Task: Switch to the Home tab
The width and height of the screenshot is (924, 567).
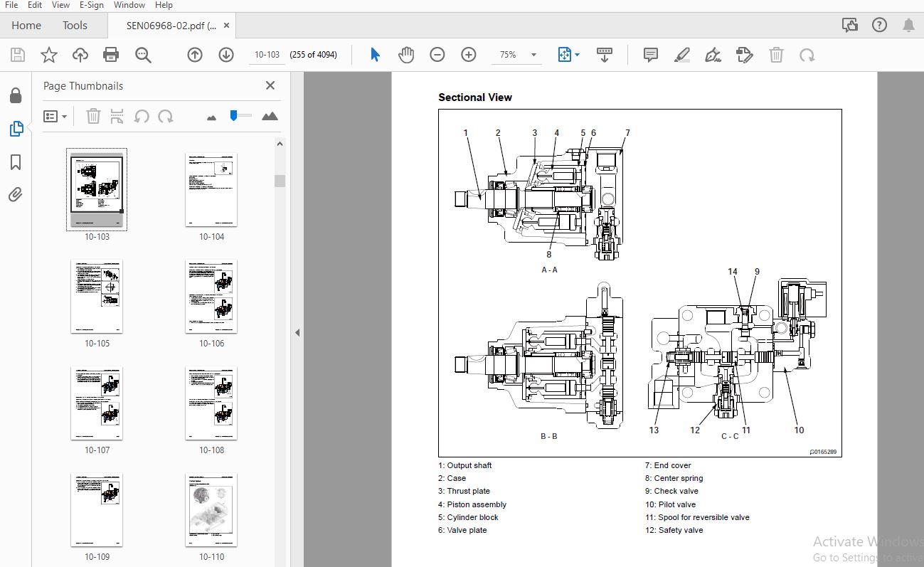Action: click(x=26, y=26)
